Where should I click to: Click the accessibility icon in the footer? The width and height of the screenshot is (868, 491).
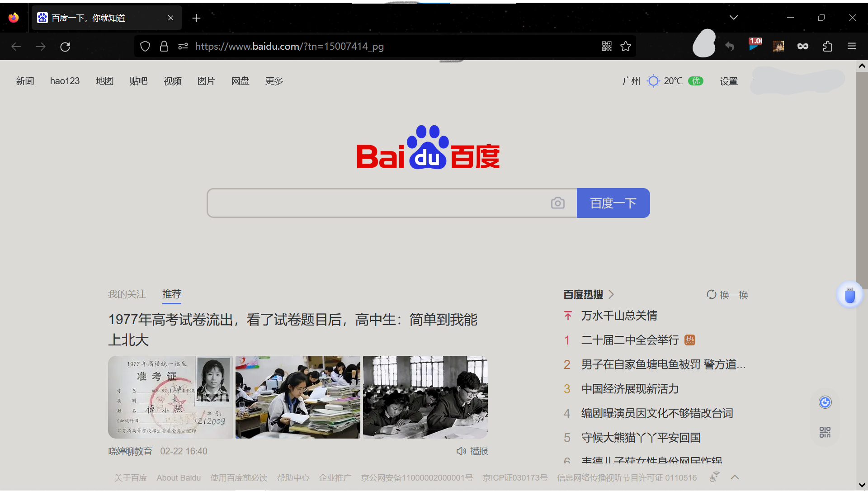(715, 477)
